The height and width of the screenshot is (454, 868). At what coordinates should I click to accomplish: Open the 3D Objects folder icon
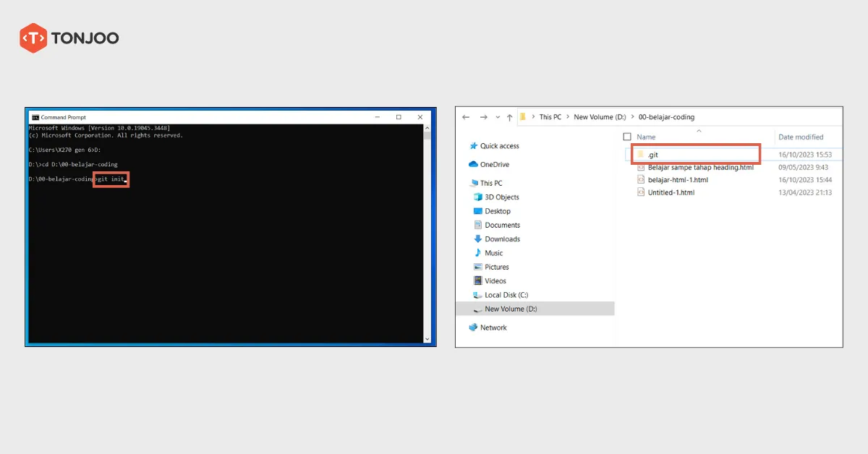pyautogui.click(x=477, y=197)
